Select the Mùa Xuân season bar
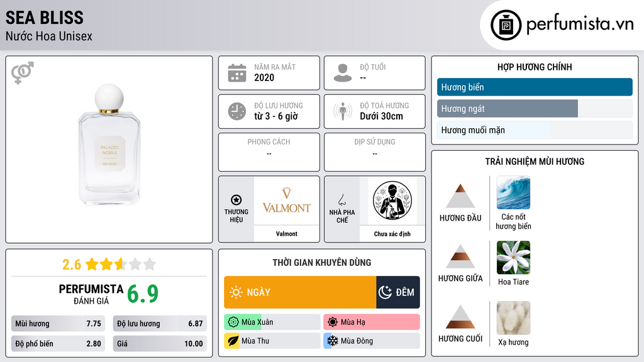This screenshot has height=362, width=644. click(x=272, y=322)
